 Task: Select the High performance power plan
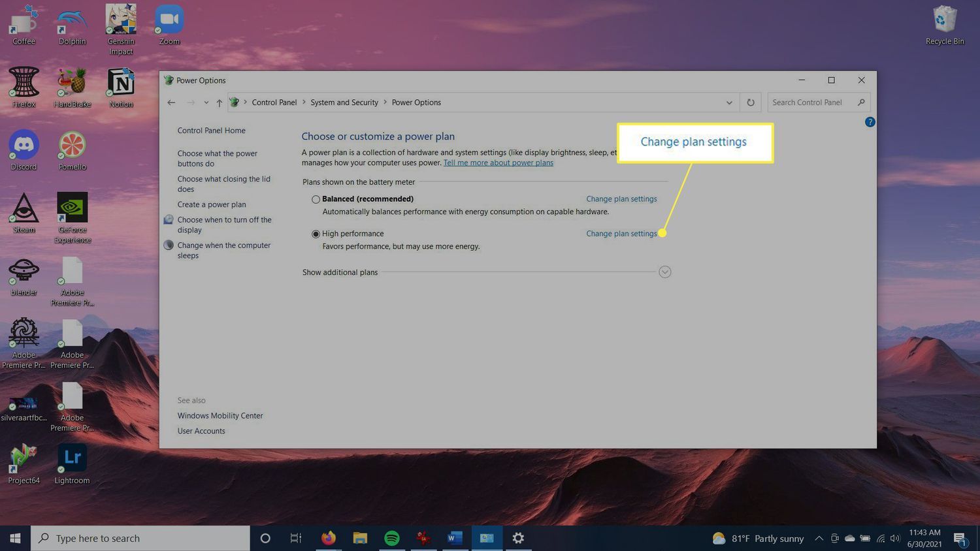pos(316,234)
